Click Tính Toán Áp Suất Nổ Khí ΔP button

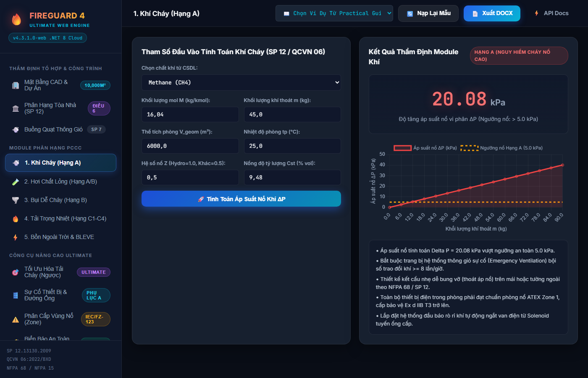point(241,199)
